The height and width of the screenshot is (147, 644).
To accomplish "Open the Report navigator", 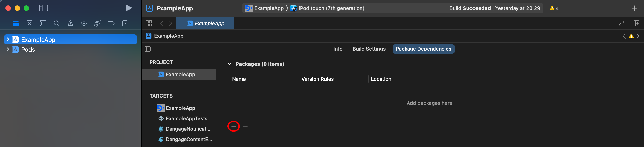I will point(125,24).
